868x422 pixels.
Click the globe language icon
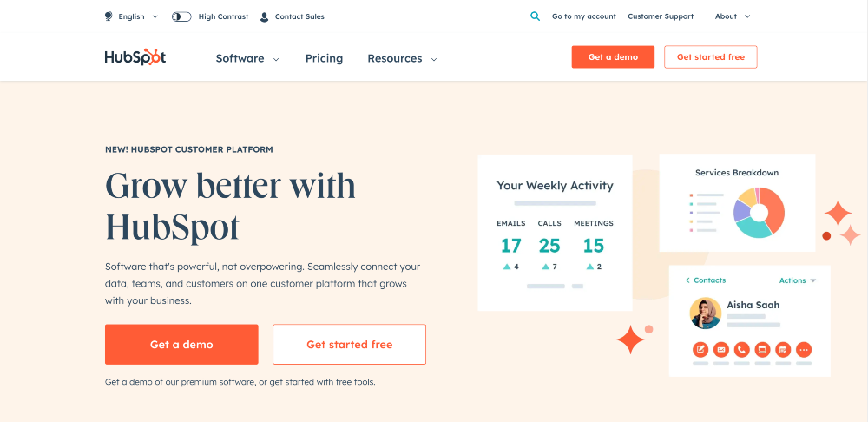click(x=108, y=16)
